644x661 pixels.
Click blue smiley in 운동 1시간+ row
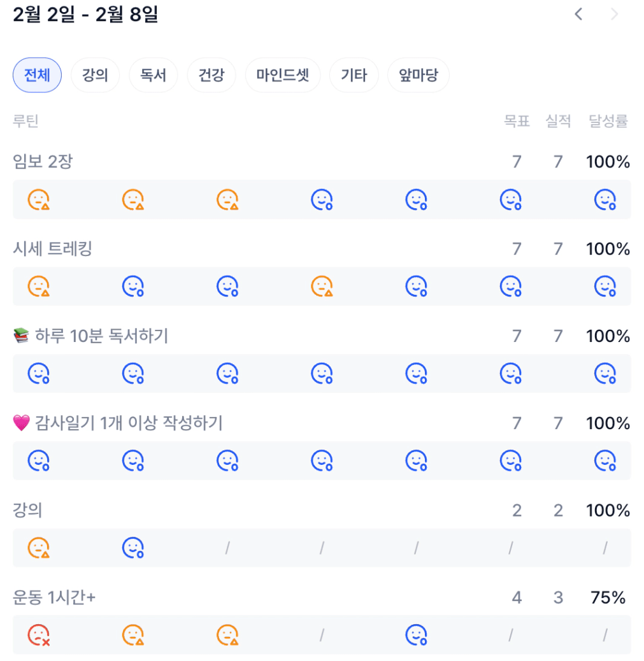pos(417,635)
